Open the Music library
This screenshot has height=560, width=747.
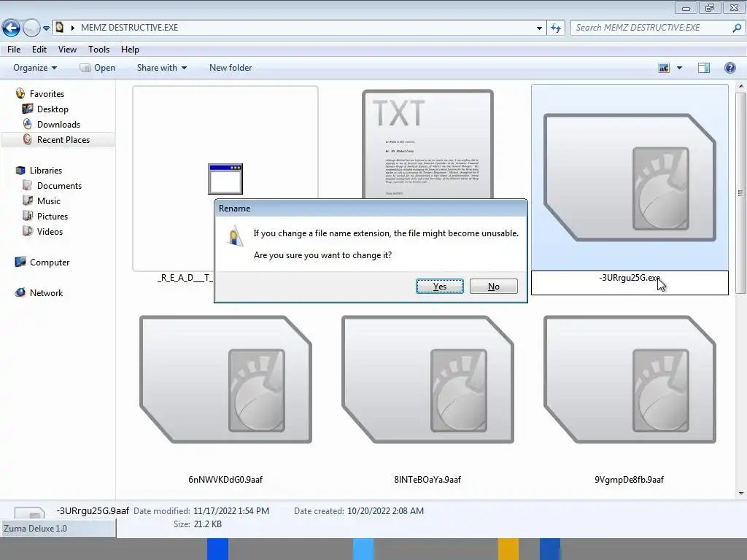pos(49,201)
